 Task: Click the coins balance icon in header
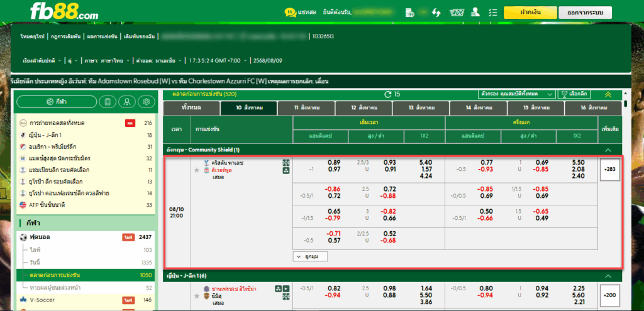[x=409, y=13]
